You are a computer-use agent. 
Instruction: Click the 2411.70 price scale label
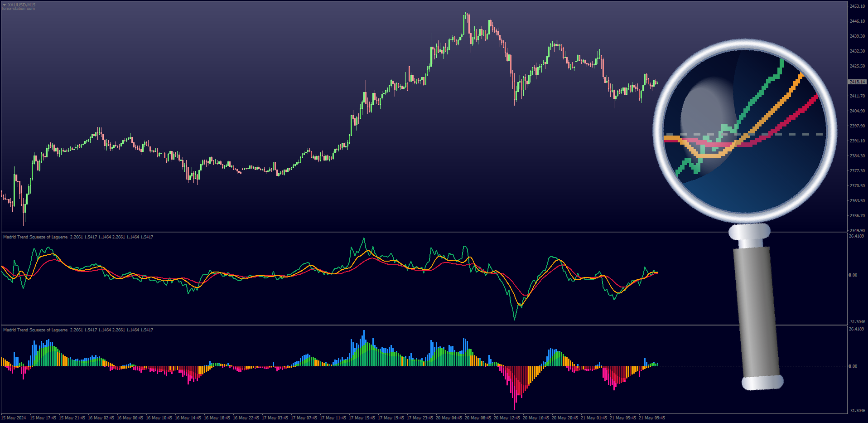click(x=857, y=96)
